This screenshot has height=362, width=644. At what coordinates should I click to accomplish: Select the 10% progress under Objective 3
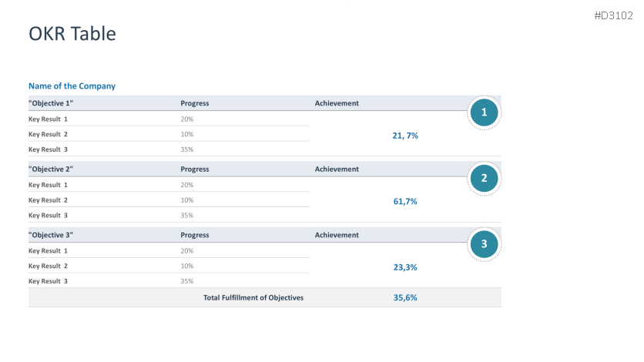(x=187, y=266)
